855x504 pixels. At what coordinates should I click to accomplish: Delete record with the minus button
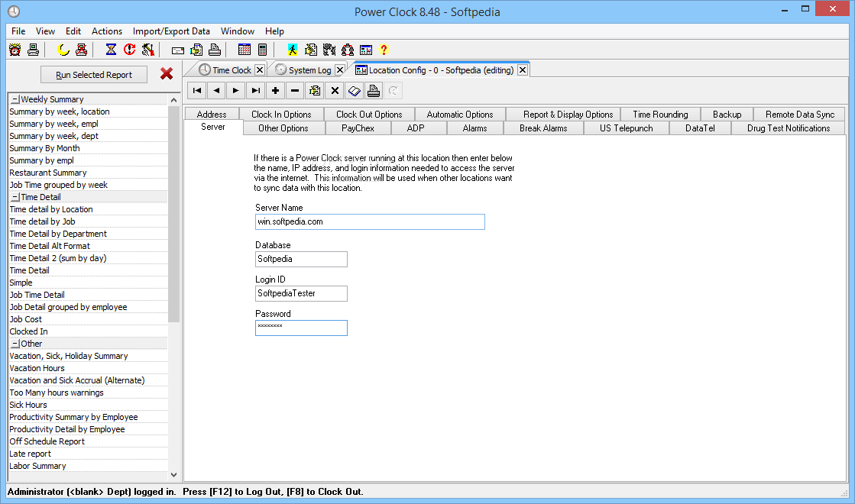click(x=295, y=90)
